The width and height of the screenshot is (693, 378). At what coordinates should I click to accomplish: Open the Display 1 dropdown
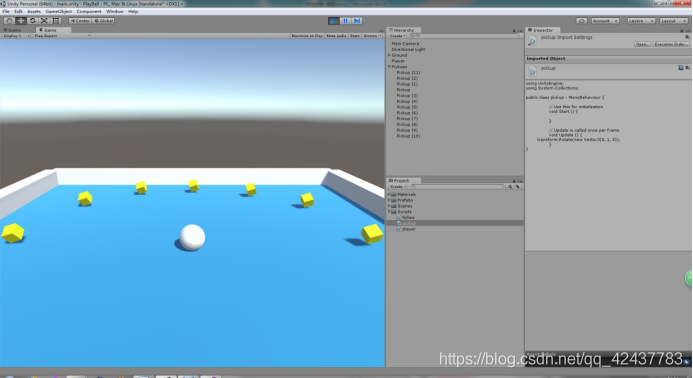click(x=16, y=36)
